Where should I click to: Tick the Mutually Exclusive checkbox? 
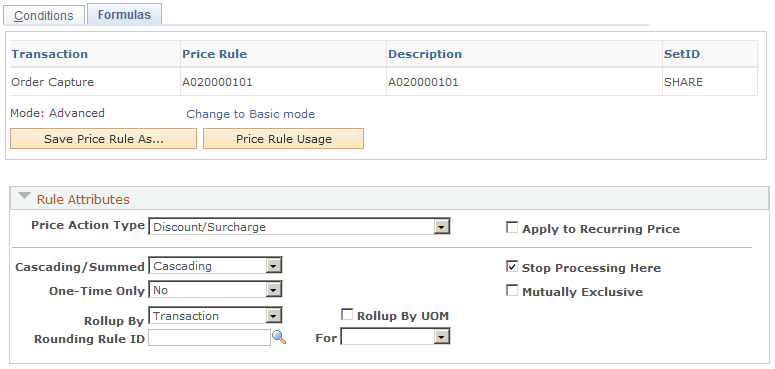[512, 290]
